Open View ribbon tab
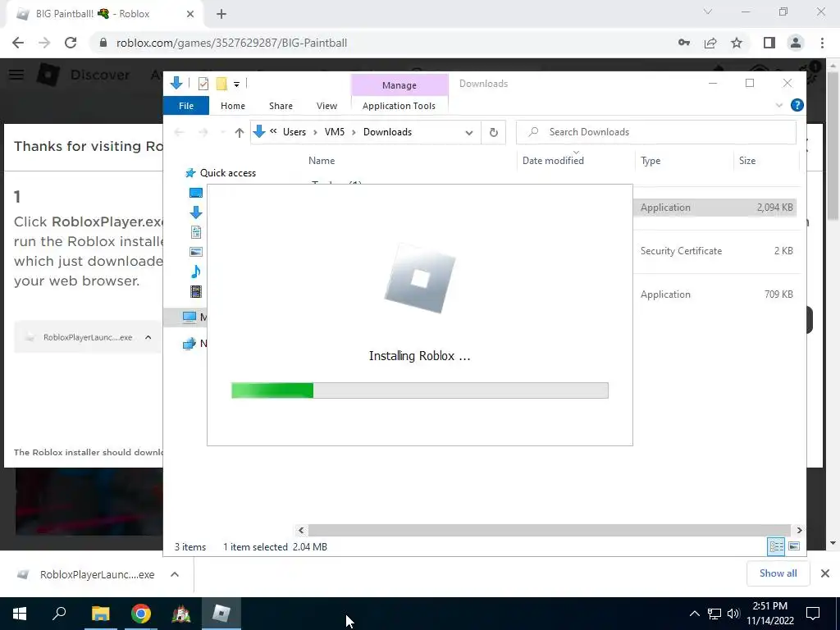The width and height of the screenshot is (840, 630). click(x=326, y=106)
